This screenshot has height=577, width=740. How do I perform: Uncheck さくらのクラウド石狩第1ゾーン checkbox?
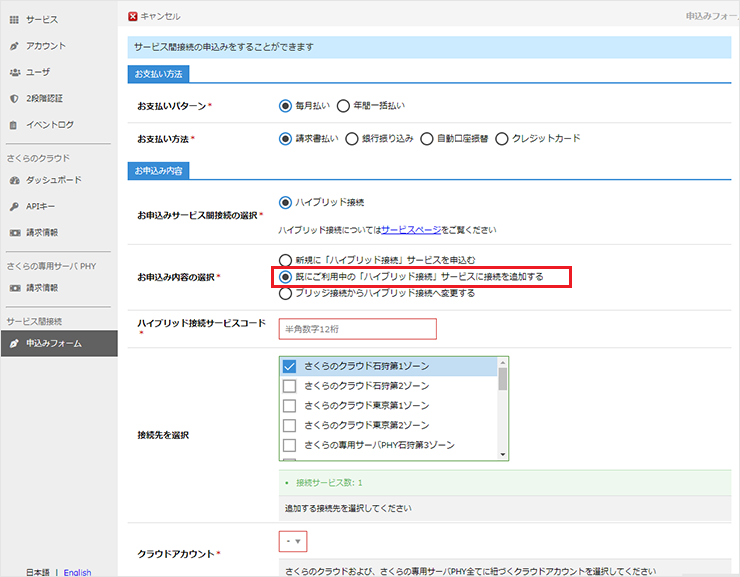[x=290, y=367]
